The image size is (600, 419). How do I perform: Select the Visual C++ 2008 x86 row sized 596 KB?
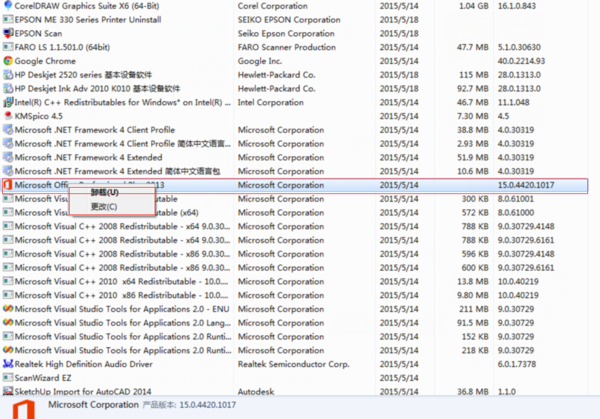click(295, 254)
